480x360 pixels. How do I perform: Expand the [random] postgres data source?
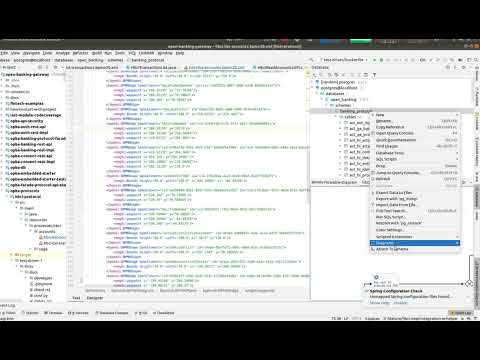pos(312,82)
